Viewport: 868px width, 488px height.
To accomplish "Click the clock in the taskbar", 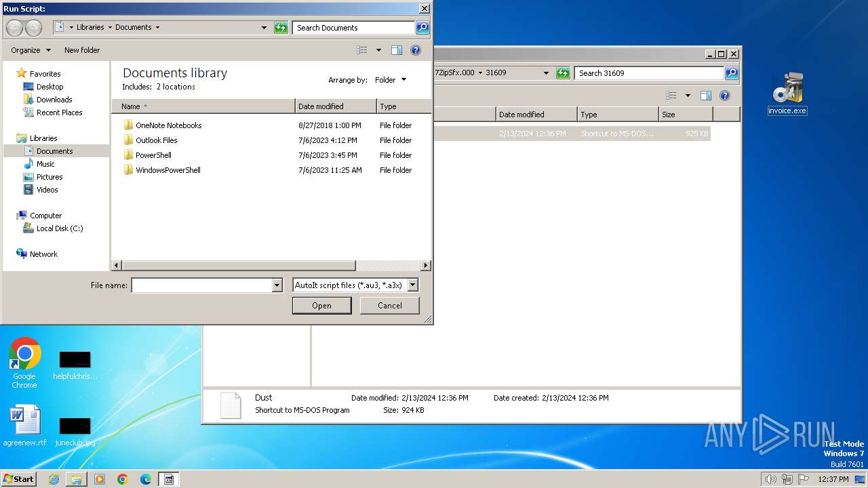I will point(833,479).
